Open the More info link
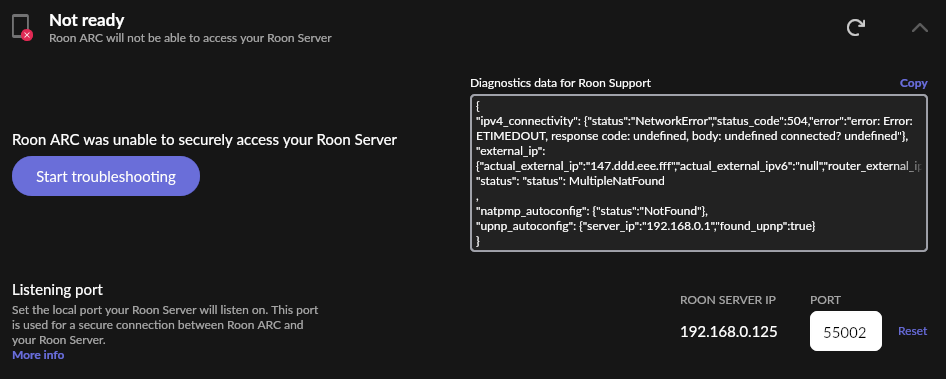The width and height of the screenshot is (946, 379). pos(38,355)
